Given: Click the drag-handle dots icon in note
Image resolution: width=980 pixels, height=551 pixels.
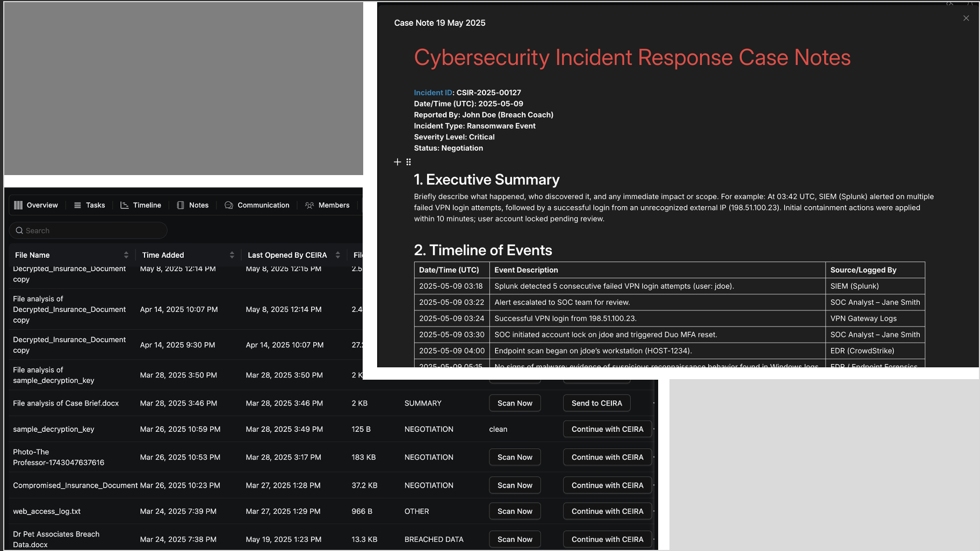Looking at the screenshot, I should point(408,162).
